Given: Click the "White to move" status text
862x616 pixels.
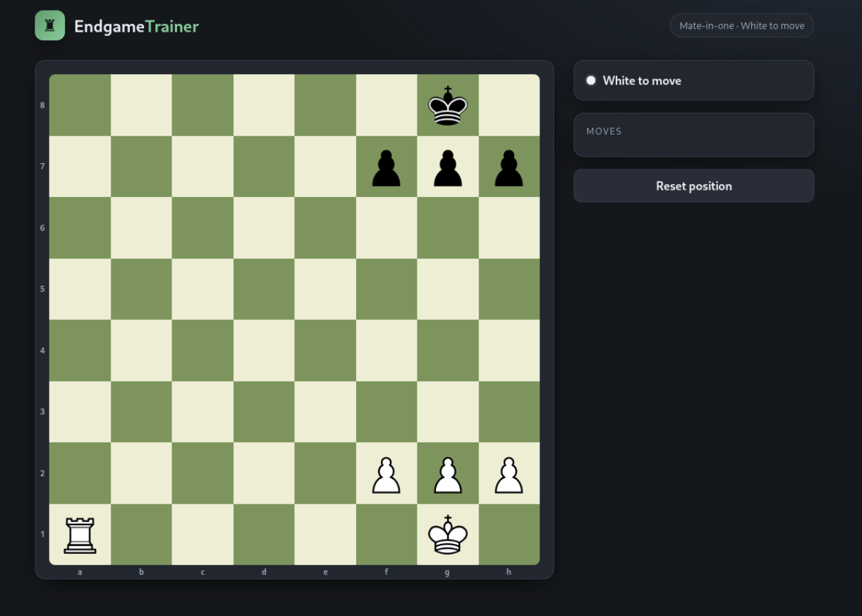Looking at the screenshot, I should click(642, 80).
